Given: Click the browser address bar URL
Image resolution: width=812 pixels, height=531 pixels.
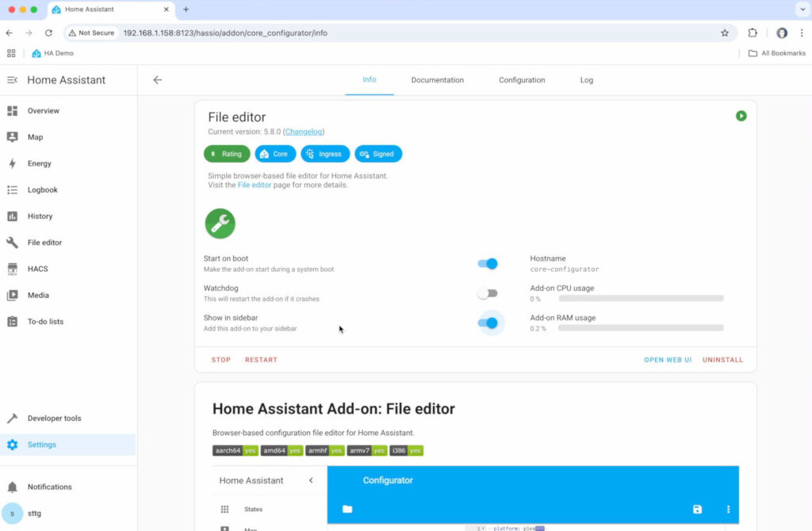Looking at the screenshot, I should pos(225,33).
